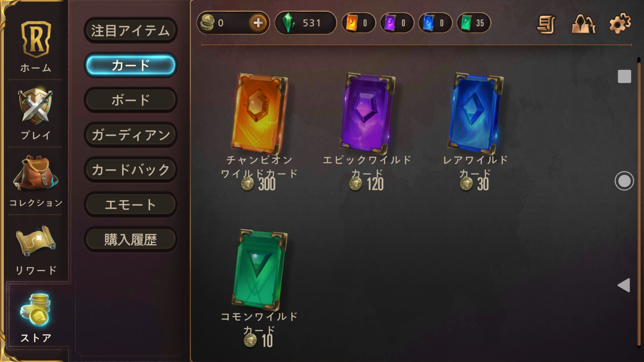The height and width of the screenshot is (362, 644).
Task: Open the settings gear icon
Action: [x=620, y=23]
